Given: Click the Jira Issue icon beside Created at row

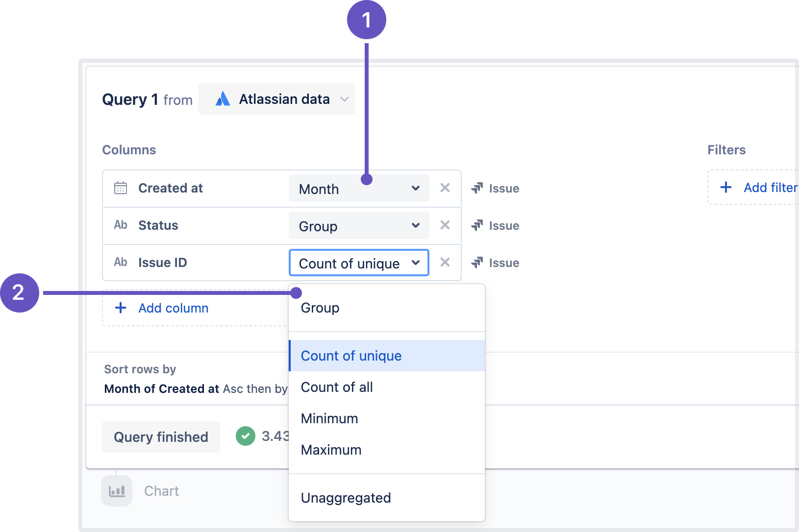Looking at the screenshot, I should click(477, 188).
